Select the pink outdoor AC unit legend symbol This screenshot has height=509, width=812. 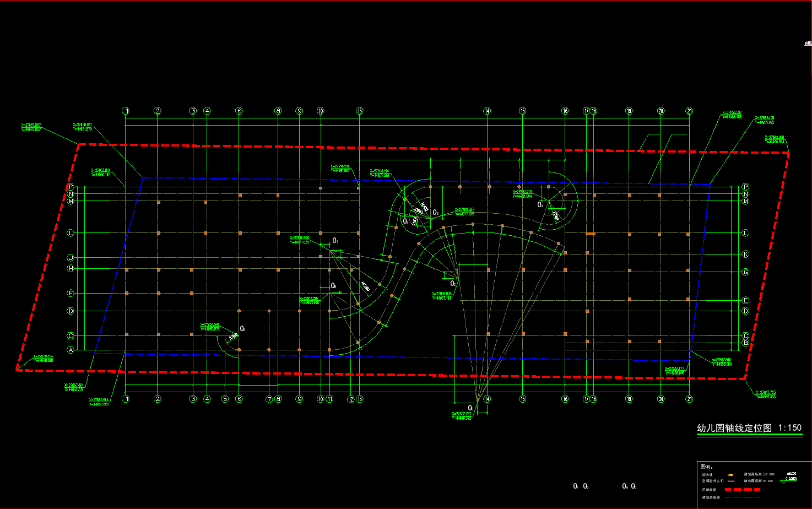730,481
